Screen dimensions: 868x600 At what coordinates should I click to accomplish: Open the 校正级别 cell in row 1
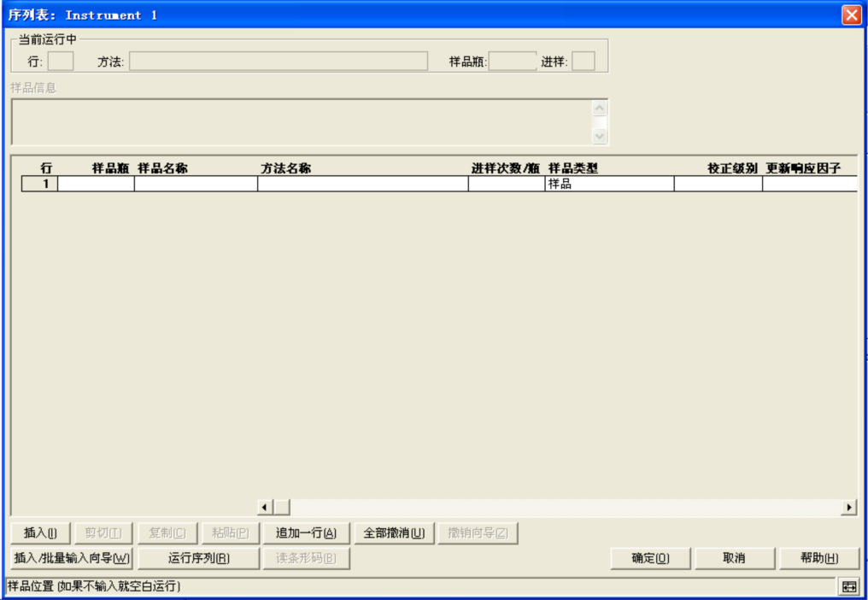coord(717,183)
